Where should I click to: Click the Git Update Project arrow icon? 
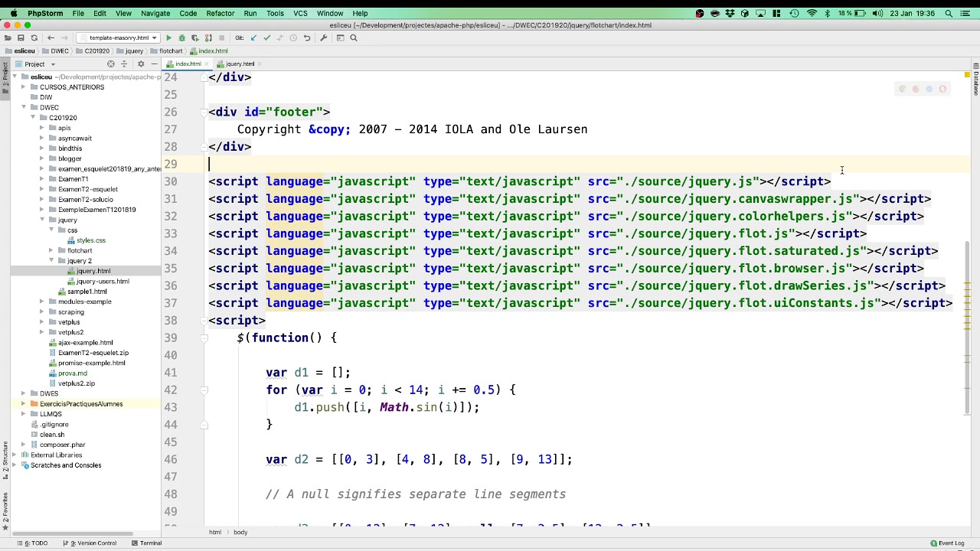point(253,37)
